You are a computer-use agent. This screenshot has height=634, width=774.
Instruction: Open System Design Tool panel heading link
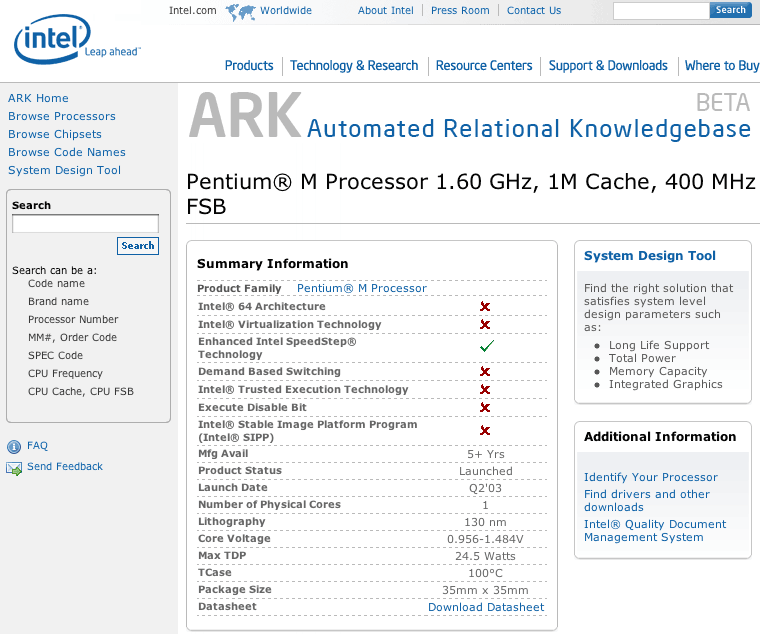click(650, 256)
